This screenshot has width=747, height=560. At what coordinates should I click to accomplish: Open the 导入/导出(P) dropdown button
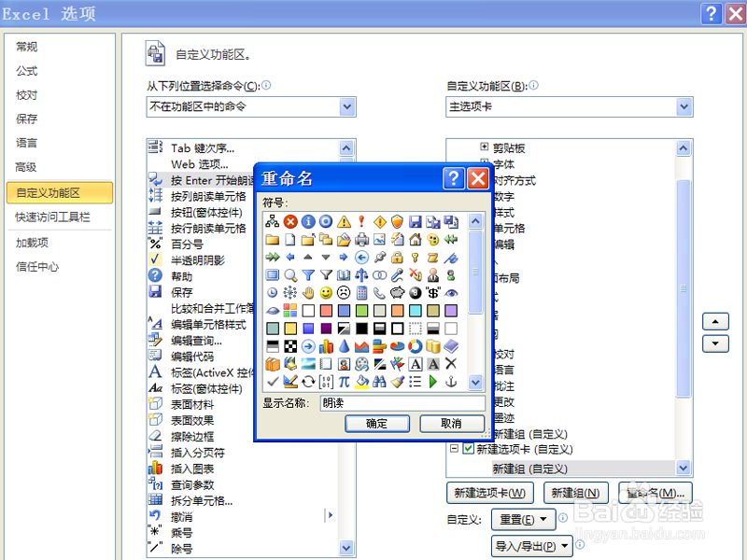coord(531,546)
